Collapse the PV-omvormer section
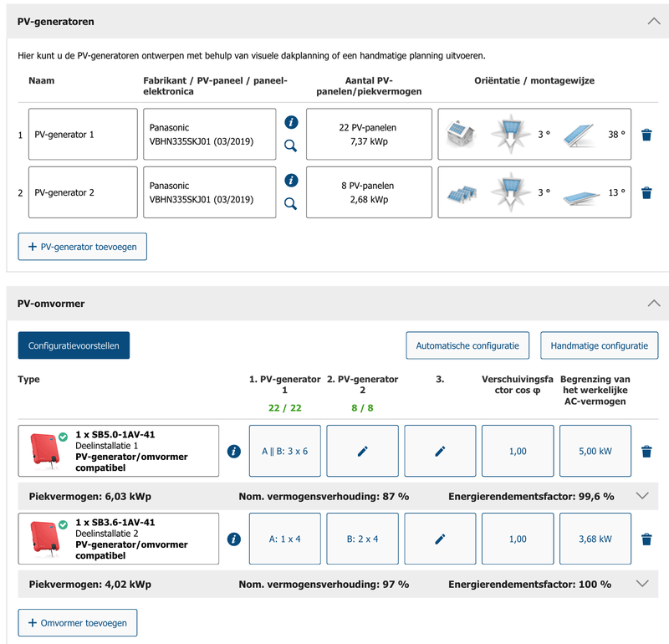Viewport: 669px width, 644px height. pyautogui.click(x=652, y=304)
